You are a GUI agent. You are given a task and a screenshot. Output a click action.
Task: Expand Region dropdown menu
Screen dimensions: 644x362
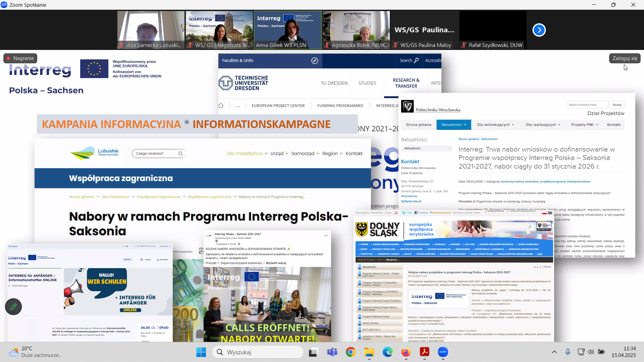click(332, 154)
